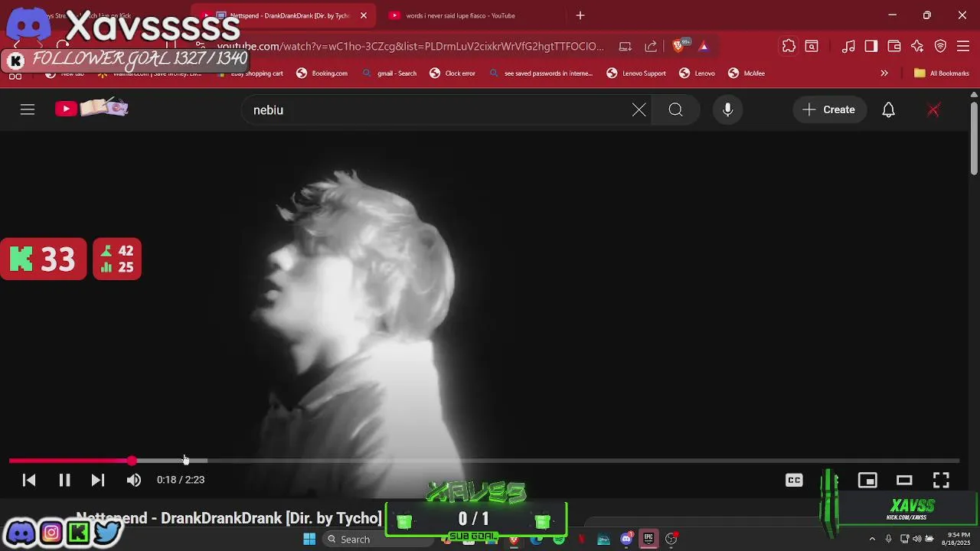
Task: Skip to next video in playlist
Action: pyautogui.click(x=97, y=480)
